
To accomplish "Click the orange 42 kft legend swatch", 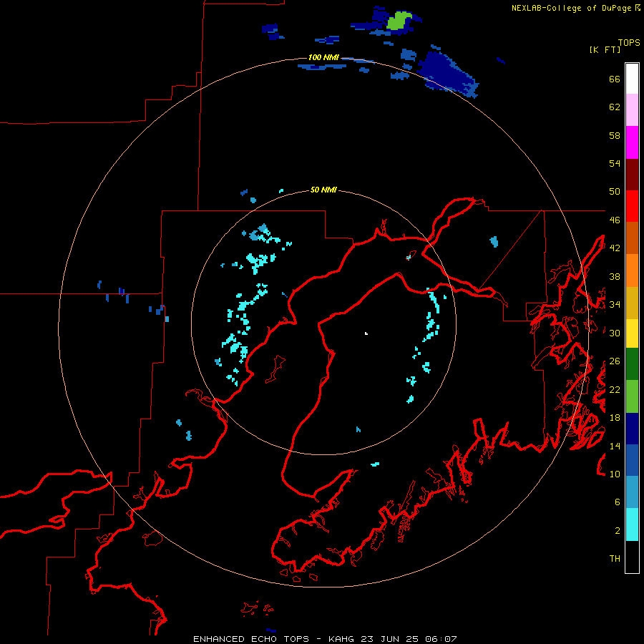I will [632, 270].
